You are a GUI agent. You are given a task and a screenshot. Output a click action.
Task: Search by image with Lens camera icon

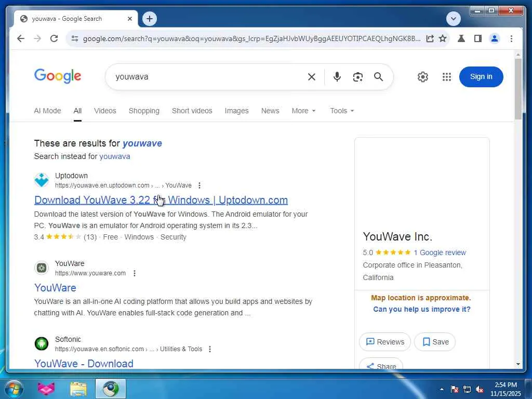pyautogui.click(x=357, y=77)
